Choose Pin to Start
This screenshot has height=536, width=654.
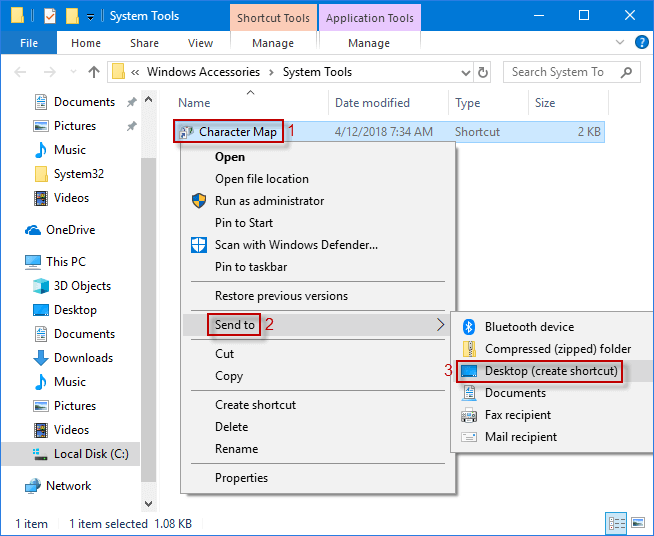[318, 223]
